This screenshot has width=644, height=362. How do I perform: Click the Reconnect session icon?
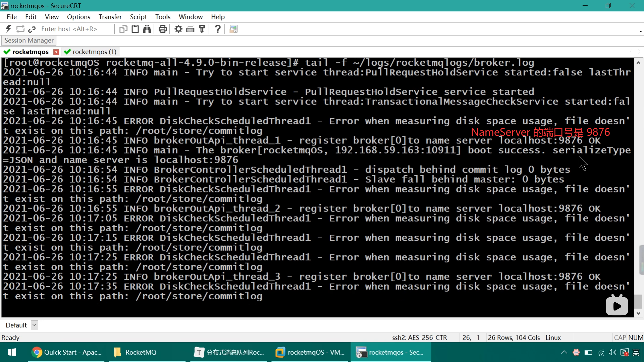click(x=20, y=29)
